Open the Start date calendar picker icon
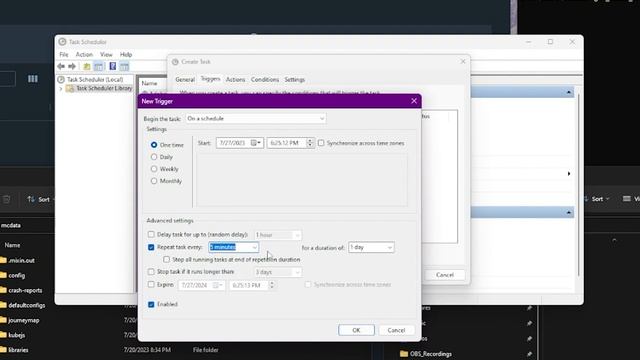640x360 pixels. (x=256, y=143)
